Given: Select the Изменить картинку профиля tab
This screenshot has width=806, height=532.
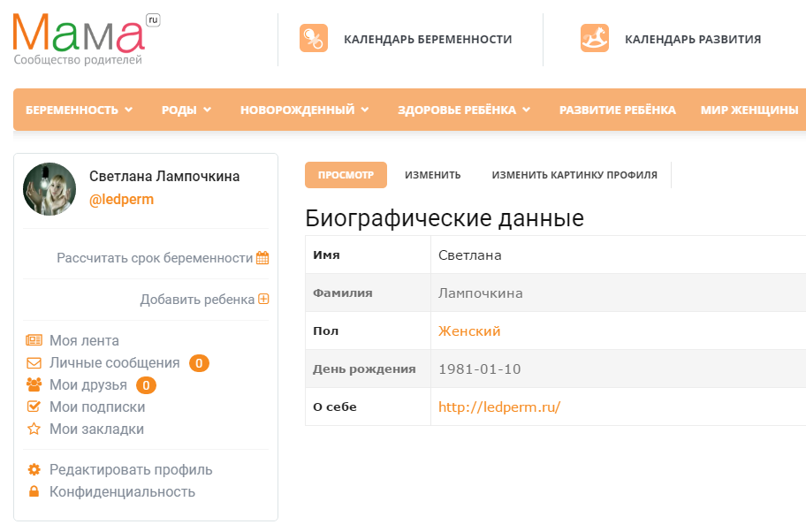Looking at the screenshot, I should [x=574, y=175].
